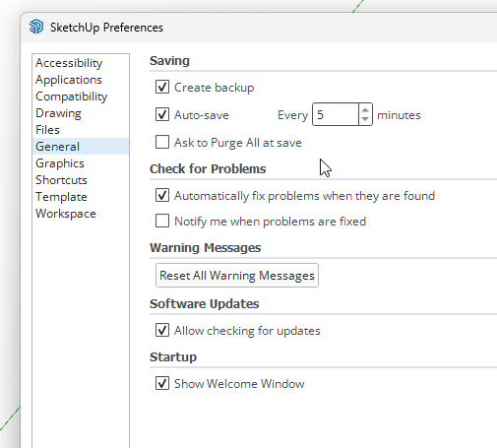Uncheck the Create backup checkbox
The width and height of the screenshot is (497, 448).
tap(162, 87)
